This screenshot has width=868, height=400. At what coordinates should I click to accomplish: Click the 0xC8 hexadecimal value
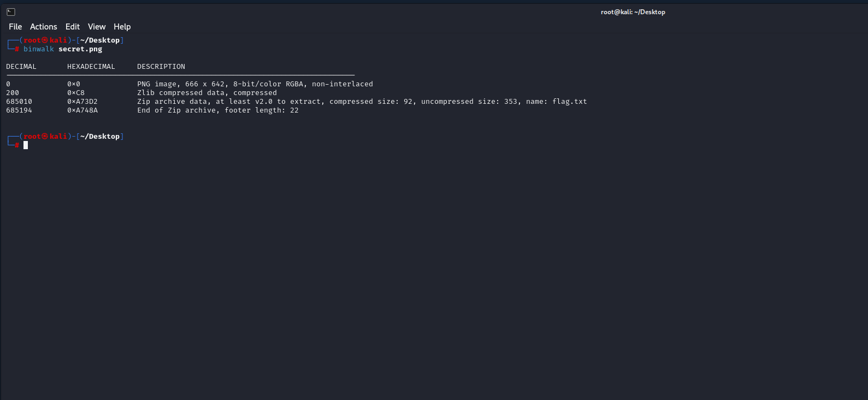[x=76, y=93]
